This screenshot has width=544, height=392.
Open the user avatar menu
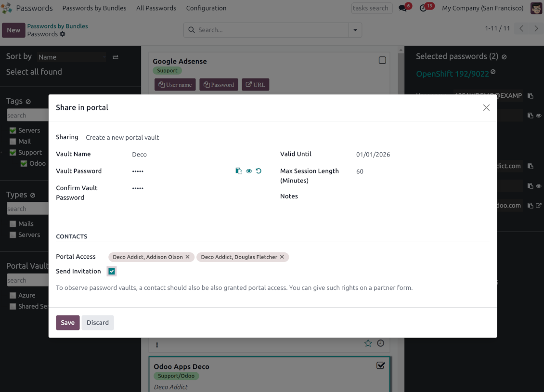[x=536, y=8]
